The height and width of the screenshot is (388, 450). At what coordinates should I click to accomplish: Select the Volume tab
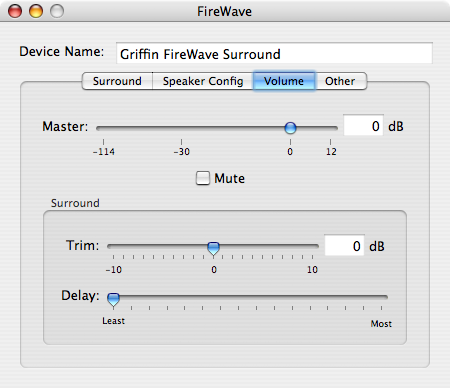(284, 81)
